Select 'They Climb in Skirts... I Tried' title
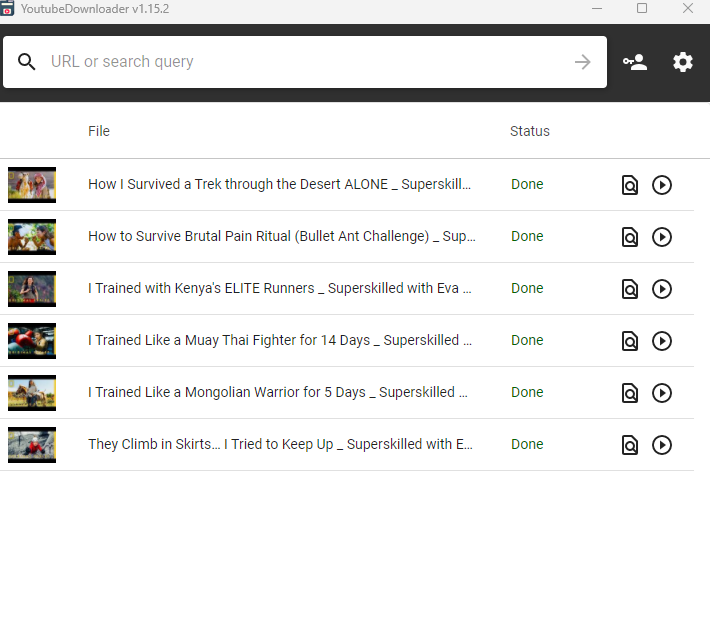The image size is (710, 637). coord(280,445)
